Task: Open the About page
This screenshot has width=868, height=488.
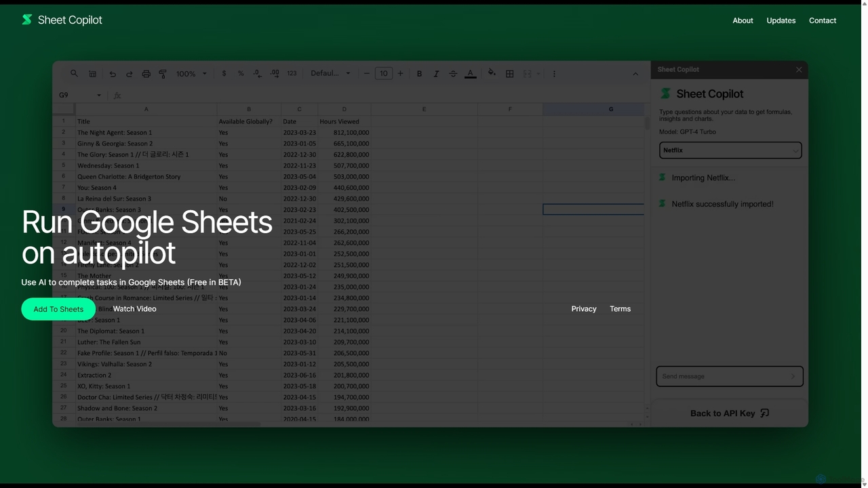Action: pos(743,20)
